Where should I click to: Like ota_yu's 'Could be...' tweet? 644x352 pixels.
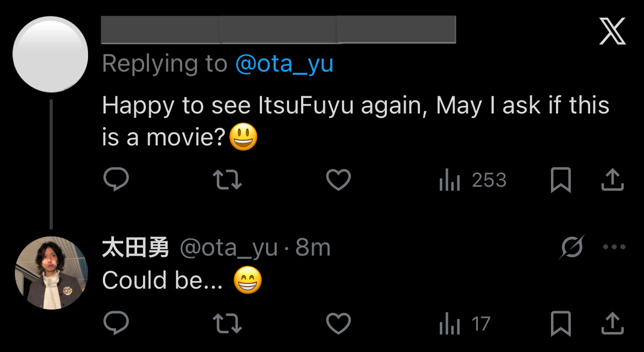[x=337, y=324]
